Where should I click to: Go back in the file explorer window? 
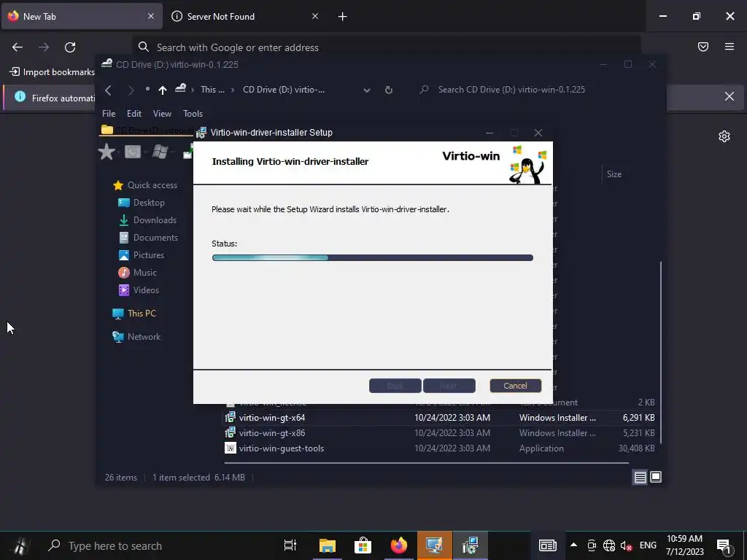pyautogui.click(x=108, y=90)
